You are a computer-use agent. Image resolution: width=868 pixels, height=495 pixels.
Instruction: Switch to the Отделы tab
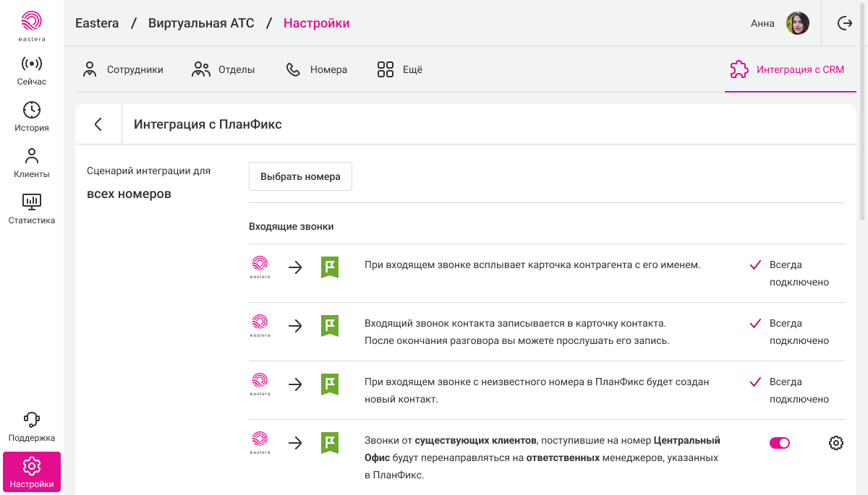(x=224, y=70)
